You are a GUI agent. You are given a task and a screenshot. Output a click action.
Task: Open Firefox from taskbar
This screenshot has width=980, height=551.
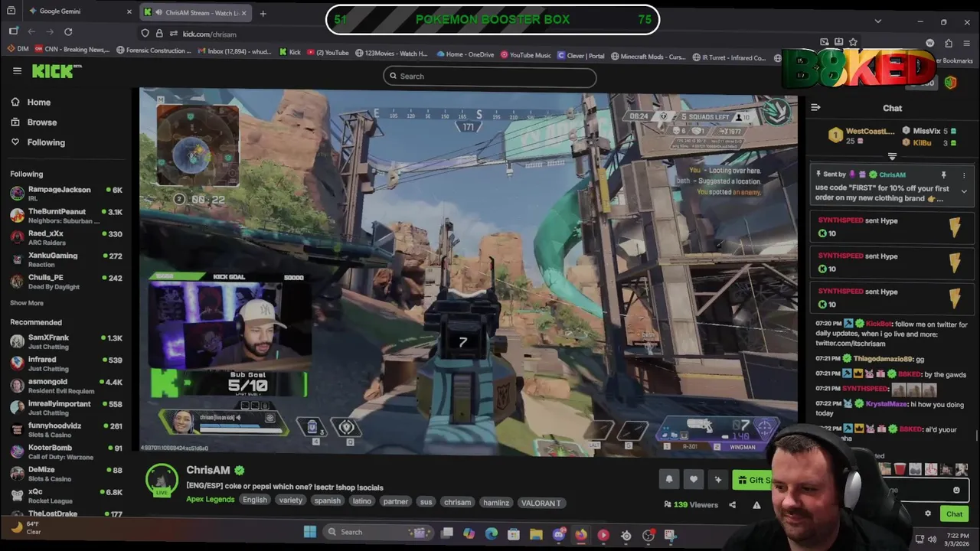tap(581, 535)
